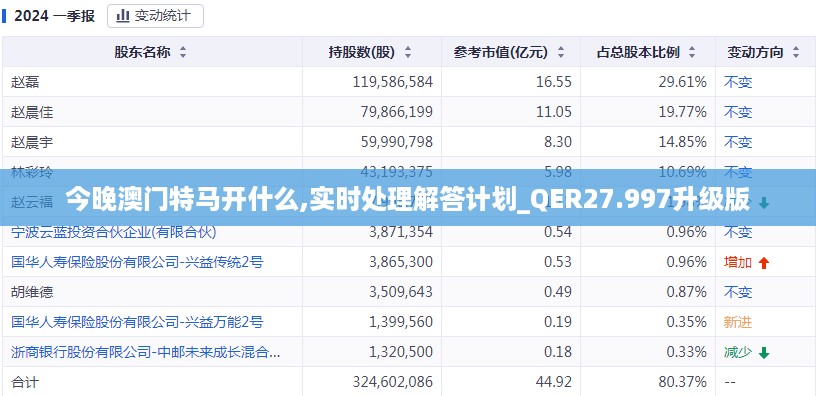Click ratio 19.77%
Screen dimensions: 816x396
click(683, 112)
